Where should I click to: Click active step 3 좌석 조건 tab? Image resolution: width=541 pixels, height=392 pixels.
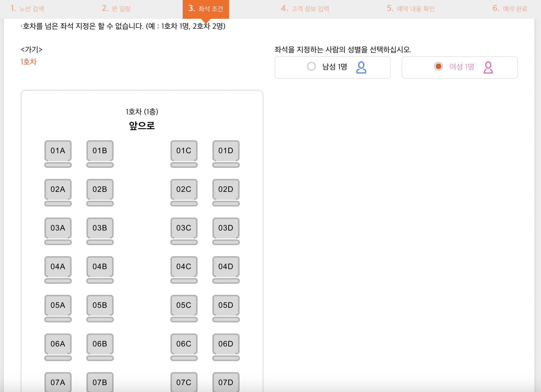tap(206, 9)
